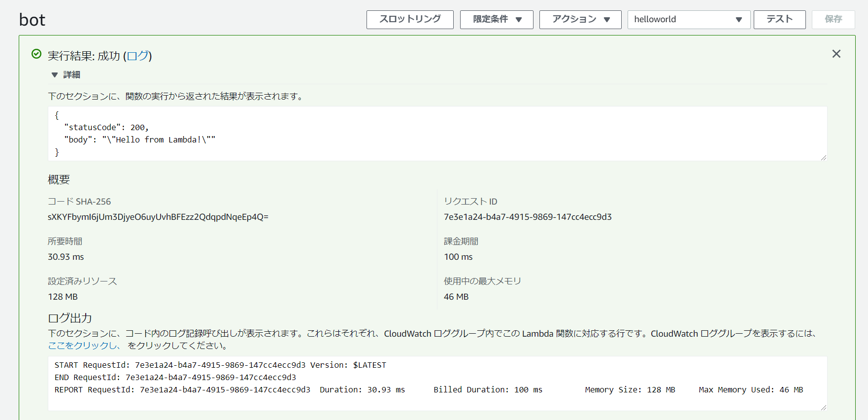
Task: Select the code SHA-256 hash value
Action: (x=158, y=217)
